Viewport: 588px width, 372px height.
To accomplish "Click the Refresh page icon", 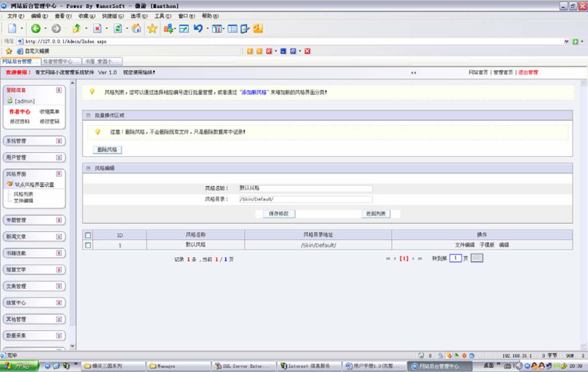I will (118, 28).
